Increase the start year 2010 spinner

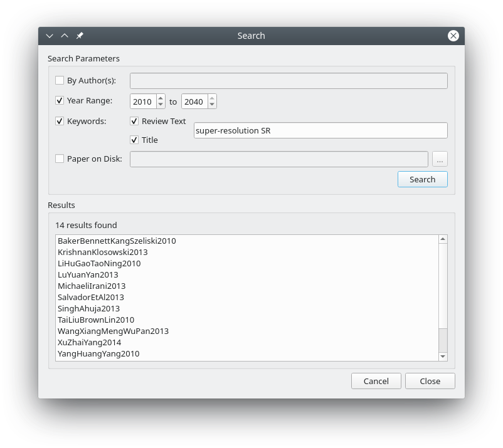click(161, 98)
